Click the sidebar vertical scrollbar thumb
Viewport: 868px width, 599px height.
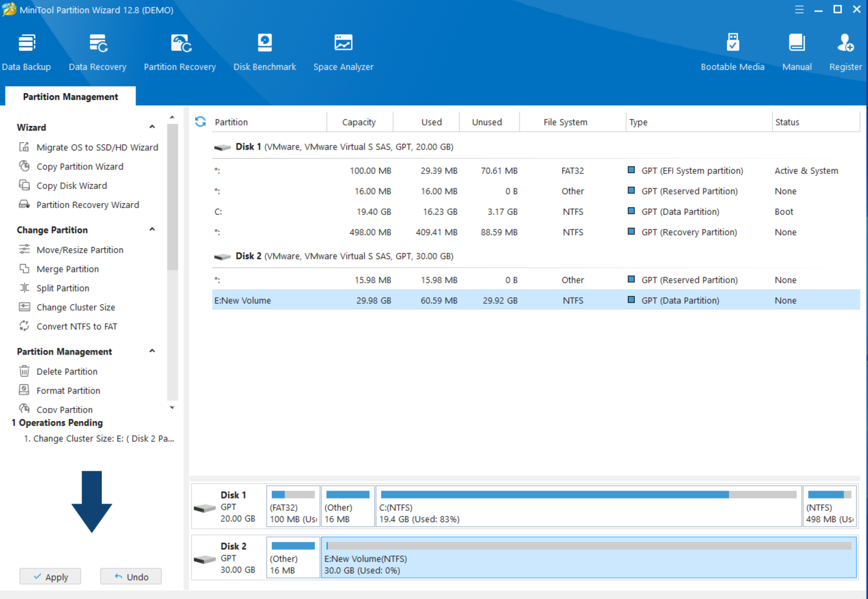(x=172, y=196)
